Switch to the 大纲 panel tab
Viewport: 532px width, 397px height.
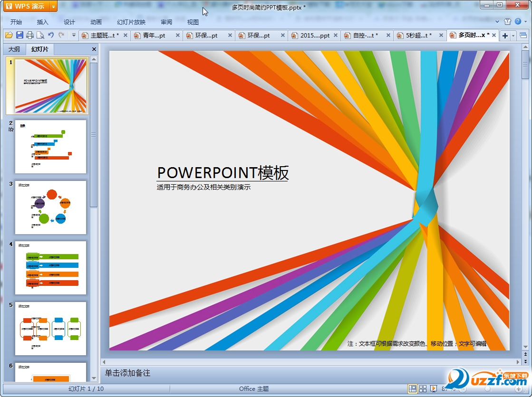tap(14, 49)
